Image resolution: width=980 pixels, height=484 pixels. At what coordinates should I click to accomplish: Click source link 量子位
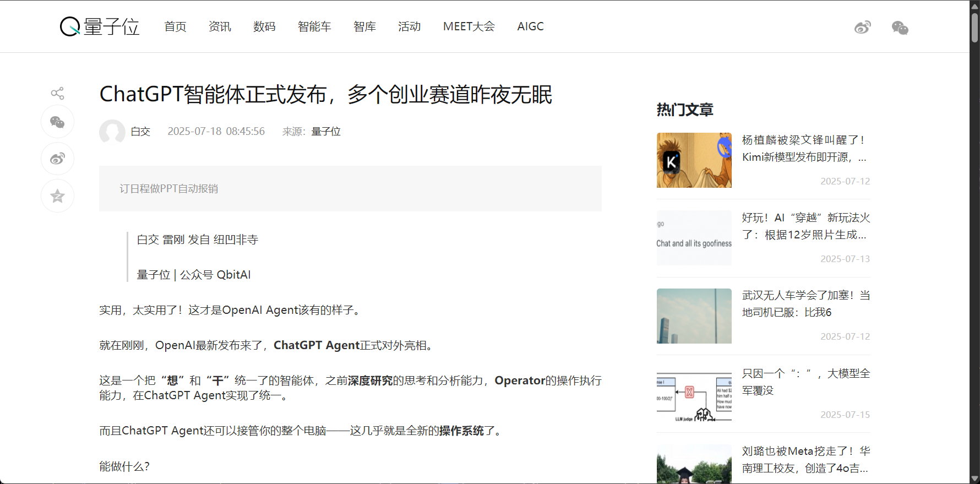326,132
